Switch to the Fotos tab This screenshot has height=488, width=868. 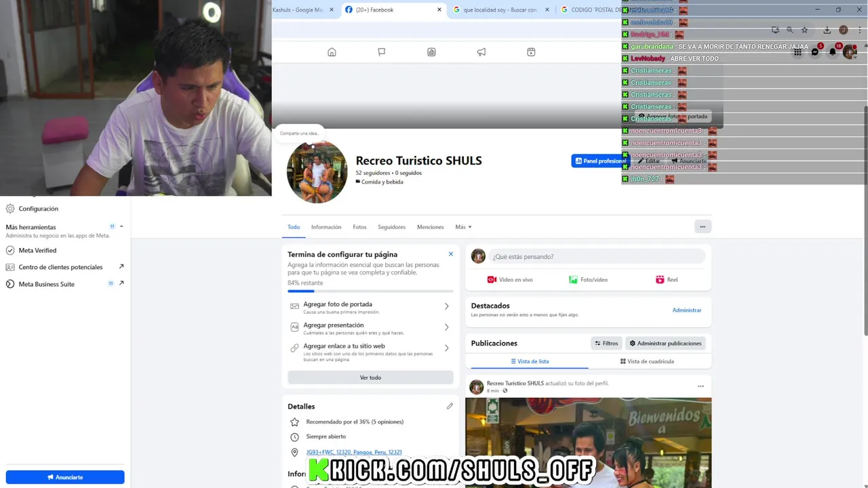pyautogui.click(x=359, y=227)
